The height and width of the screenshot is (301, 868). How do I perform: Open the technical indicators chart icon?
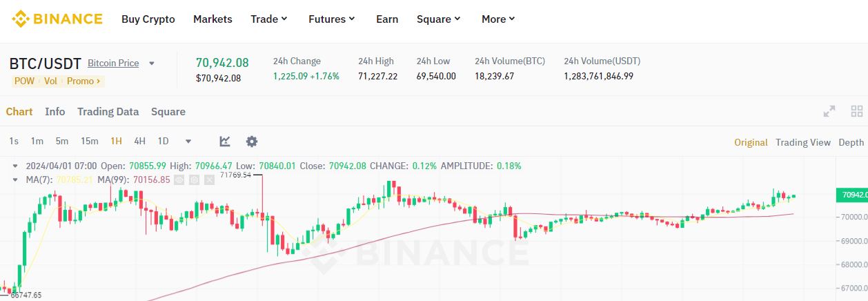pyautogui.click(x=225, y=142)
